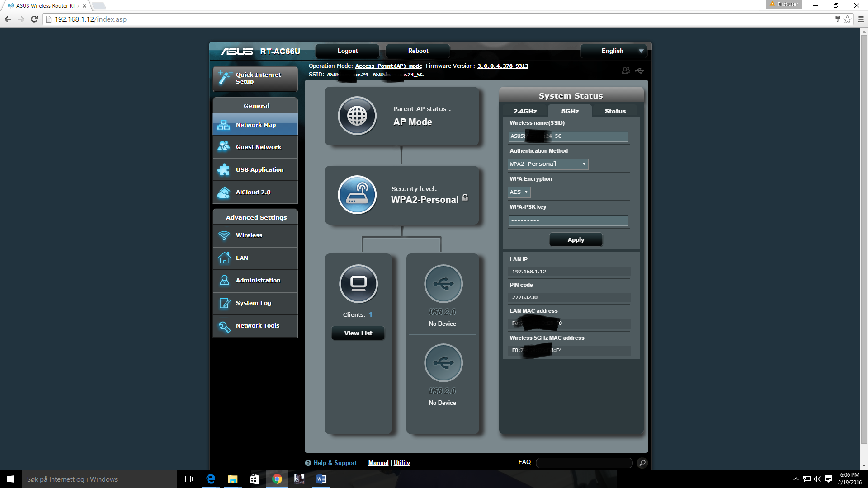Open the Windows Store taskbar icon
868x488 pixels.
pyautogui.click(x=255, y=479)
